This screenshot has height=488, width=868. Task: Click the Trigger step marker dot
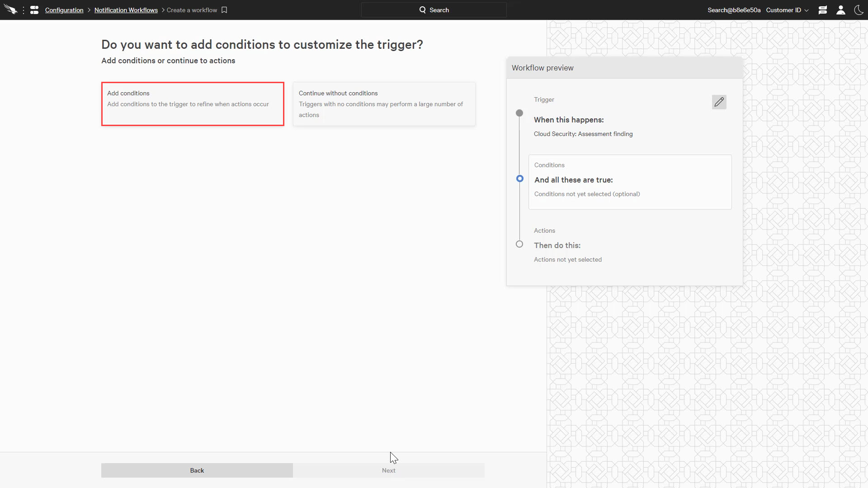click(x=519, y=113)
